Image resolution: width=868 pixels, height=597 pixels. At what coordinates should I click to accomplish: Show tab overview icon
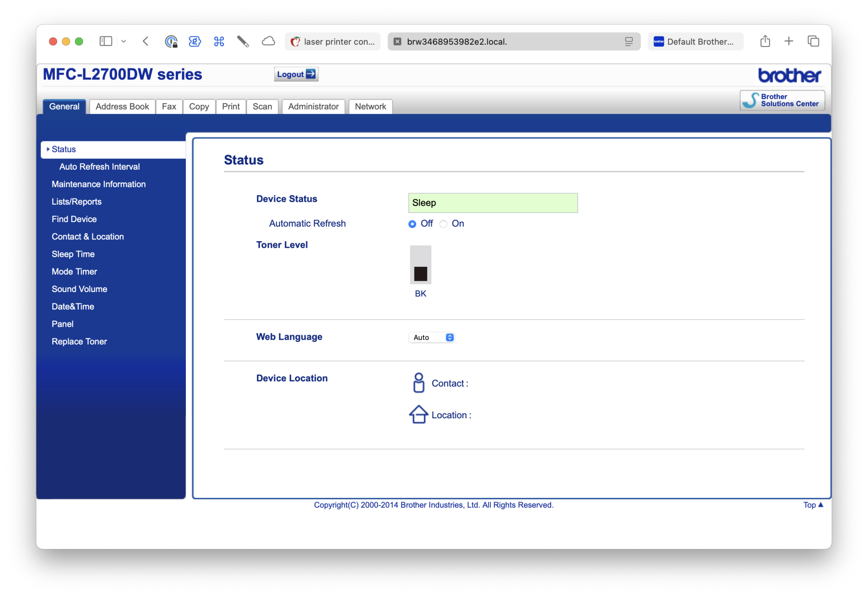coord(813,41)
